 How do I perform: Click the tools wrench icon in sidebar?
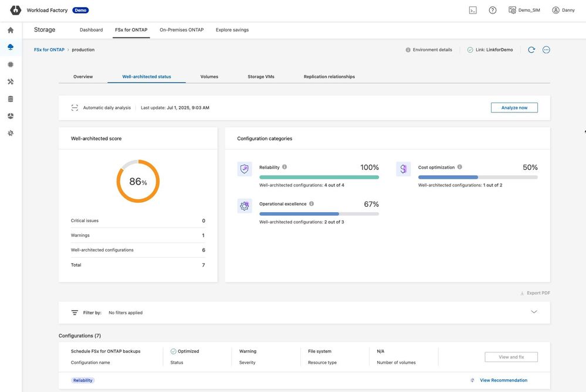click(x=11, y=81)
